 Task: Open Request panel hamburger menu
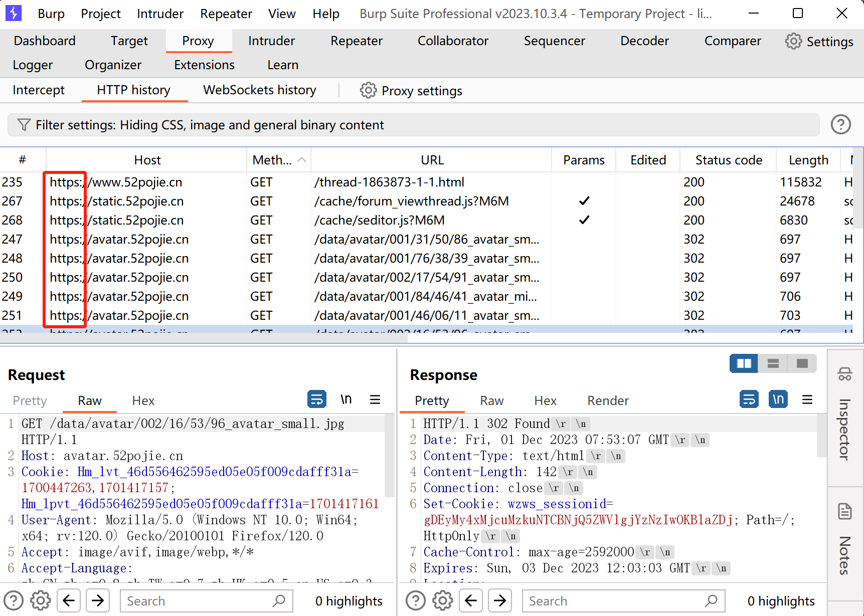(375, 399)
